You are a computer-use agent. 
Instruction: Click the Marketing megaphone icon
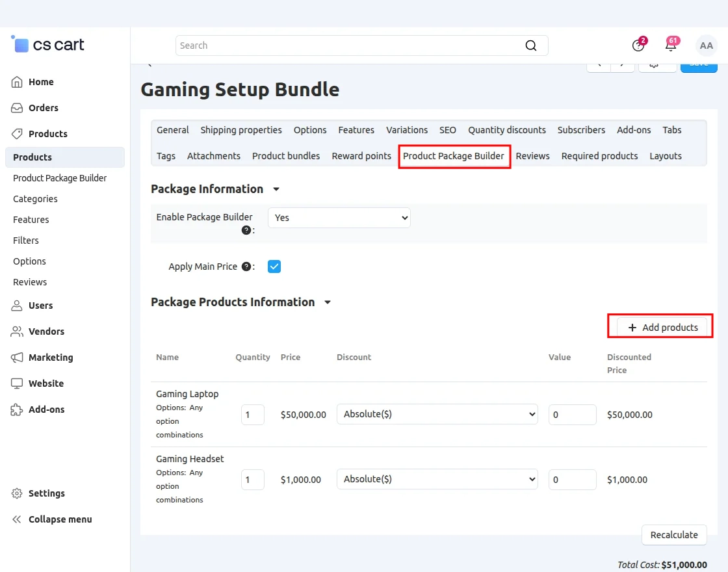17,357
